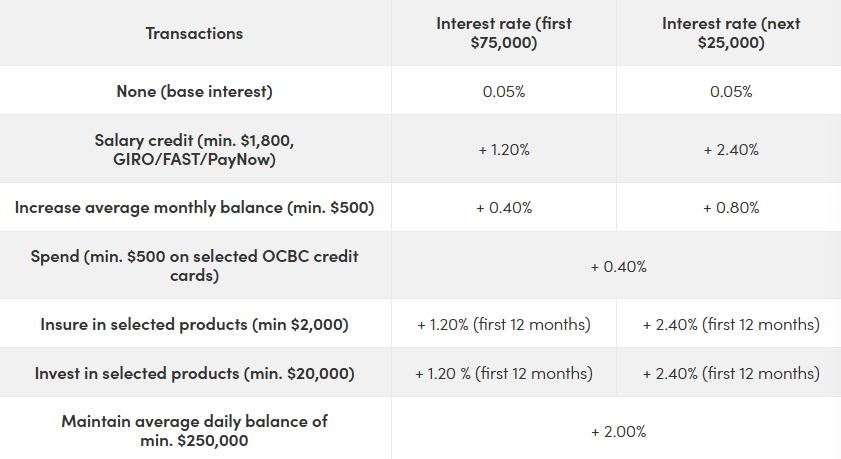Select 'Maintain average daily balance' row label
This screenshot has height=459, width=841.
pyautogui.click(x=194, y=431)
